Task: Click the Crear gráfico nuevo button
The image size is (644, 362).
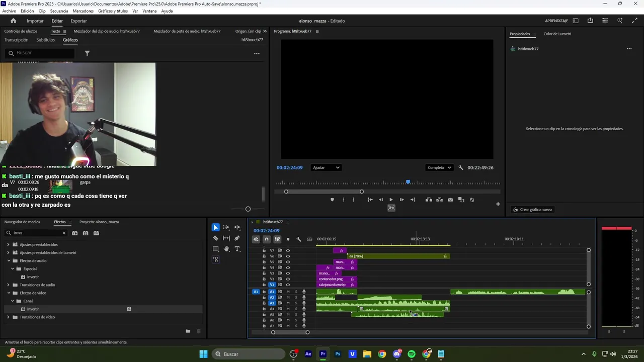Action: point(532,210)
